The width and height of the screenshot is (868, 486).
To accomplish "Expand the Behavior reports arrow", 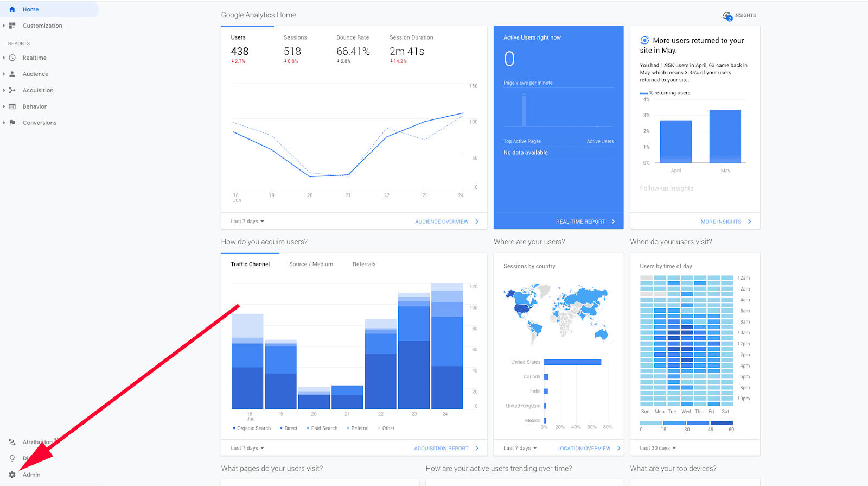I will coord(4,106).
